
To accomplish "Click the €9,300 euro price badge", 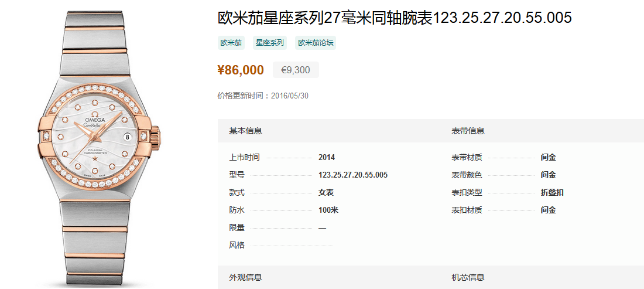I will click(x=296, y=70).
